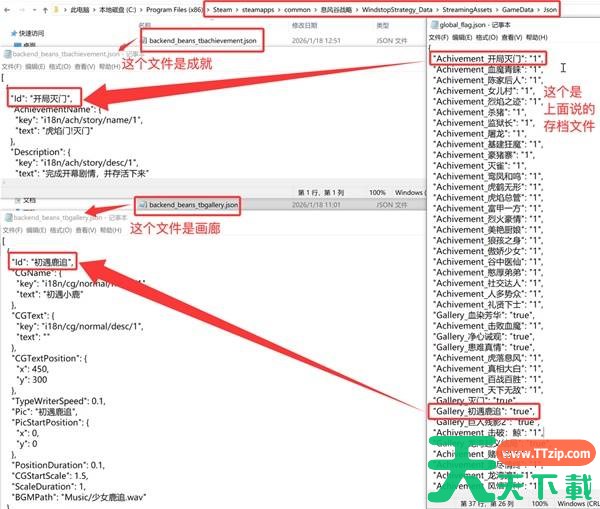600x509 pixels.
Task: Click "Achivement_天下无敌": "1" line
Action: tap(488, 390)
